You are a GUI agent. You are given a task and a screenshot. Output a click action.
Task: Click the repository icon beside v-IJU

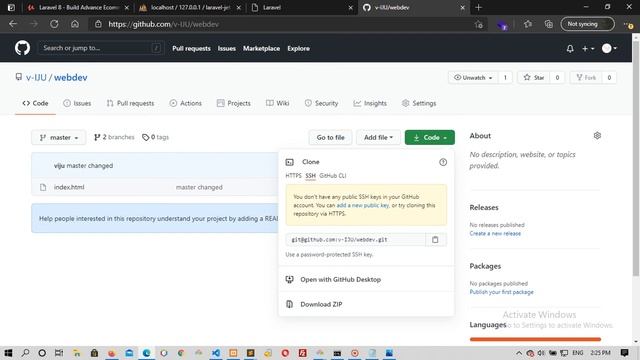coord(19,77)
